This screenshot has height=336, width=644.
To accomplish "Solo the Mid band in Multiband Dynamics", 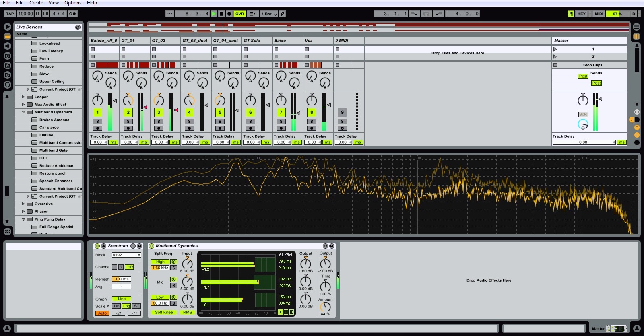I will pyautogui.click(x=173, y=285).
